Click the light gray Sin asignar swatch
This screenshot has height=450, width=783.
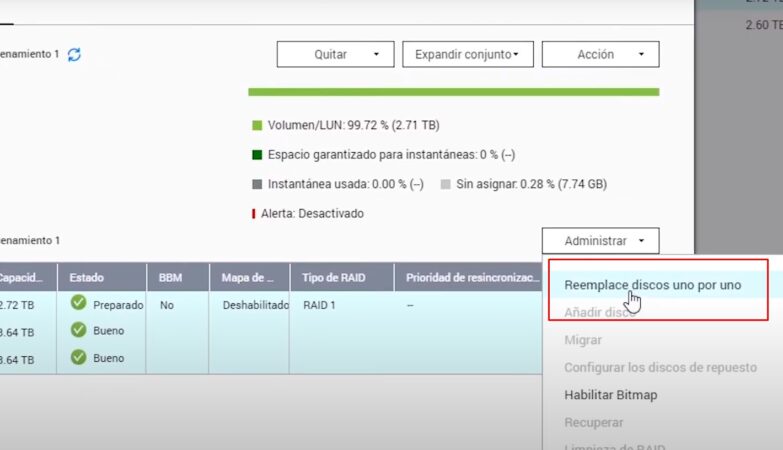(445, 184)
